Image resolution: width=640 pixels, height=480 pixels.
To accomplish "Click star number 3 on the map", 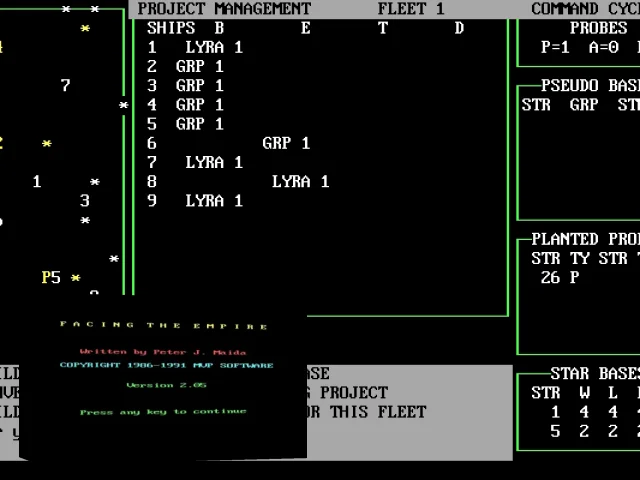I will coord(84,201).
